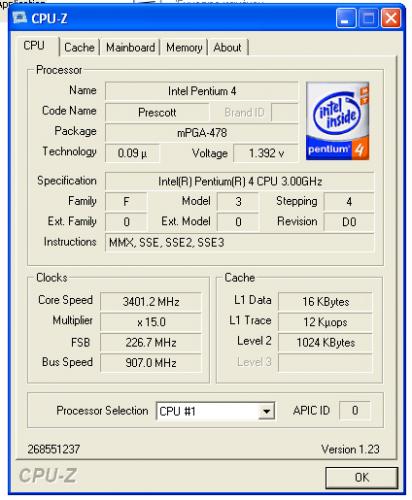
Task: Select the CPU tab
Action: point(34,46)
